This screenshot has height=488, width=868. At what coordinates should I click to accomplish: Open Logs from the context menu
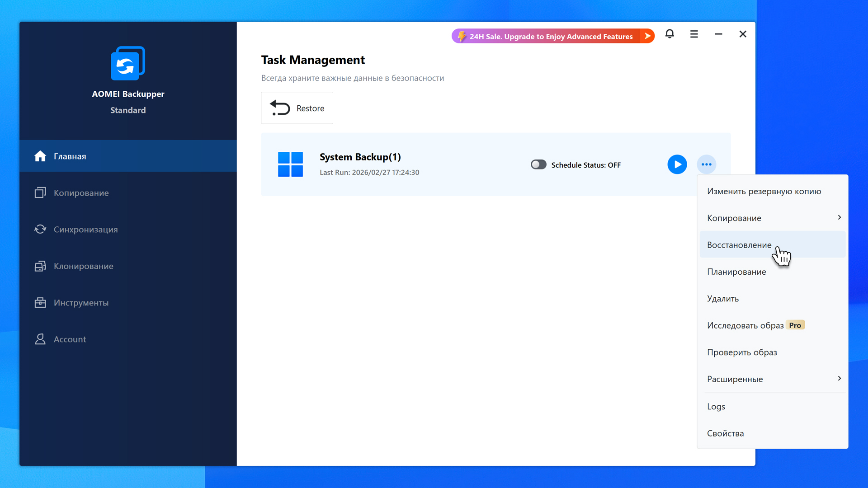point(716,406)
